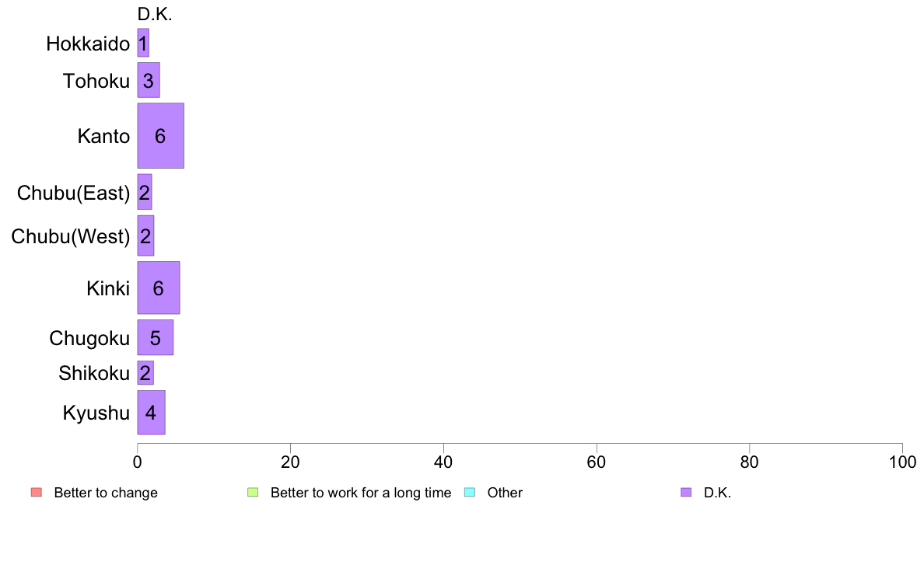Select the Chubu(East) purple bar
Screen dimensions: 924x572
(145, 192)
